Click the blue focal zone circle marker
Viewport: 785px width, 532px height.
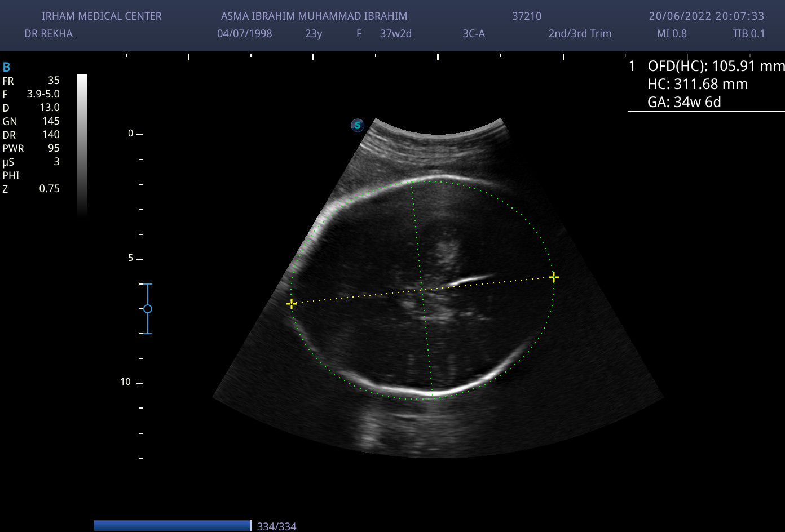(148, 309)
